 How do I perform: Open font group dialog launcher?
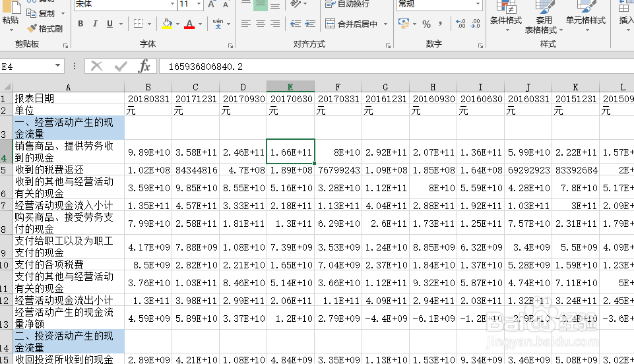(x=230, y=46)
